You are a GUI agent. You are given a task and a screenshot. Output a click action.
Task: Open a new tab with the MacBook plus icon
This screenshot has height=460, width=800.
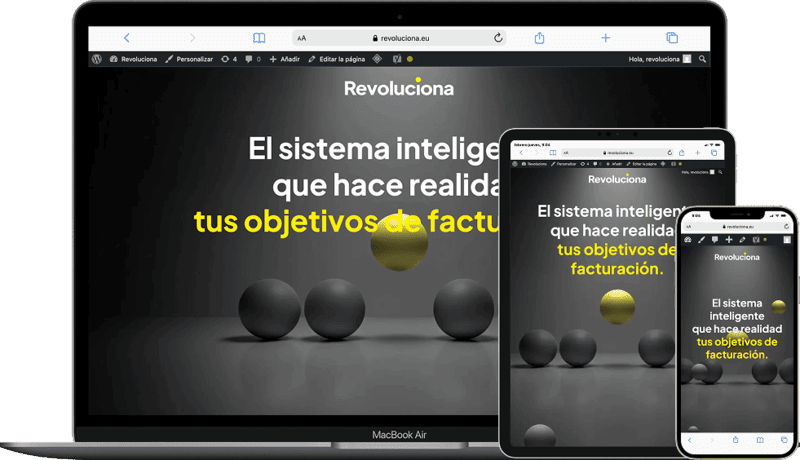coord(606,38)
